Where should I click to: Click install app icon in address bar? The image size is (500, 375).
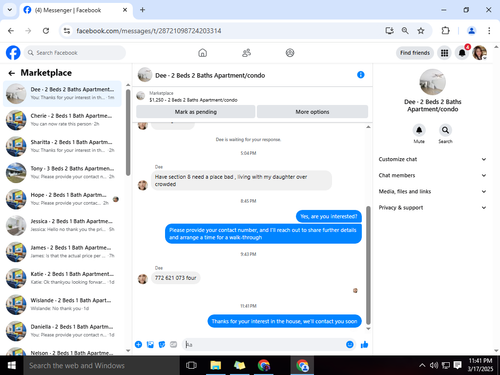389,31
